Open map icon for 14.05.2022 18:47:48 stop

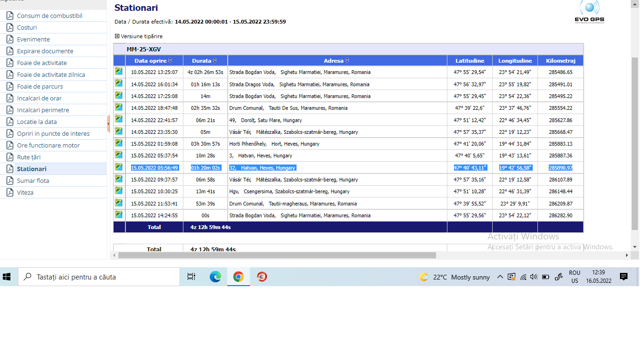tap(118, 107)
